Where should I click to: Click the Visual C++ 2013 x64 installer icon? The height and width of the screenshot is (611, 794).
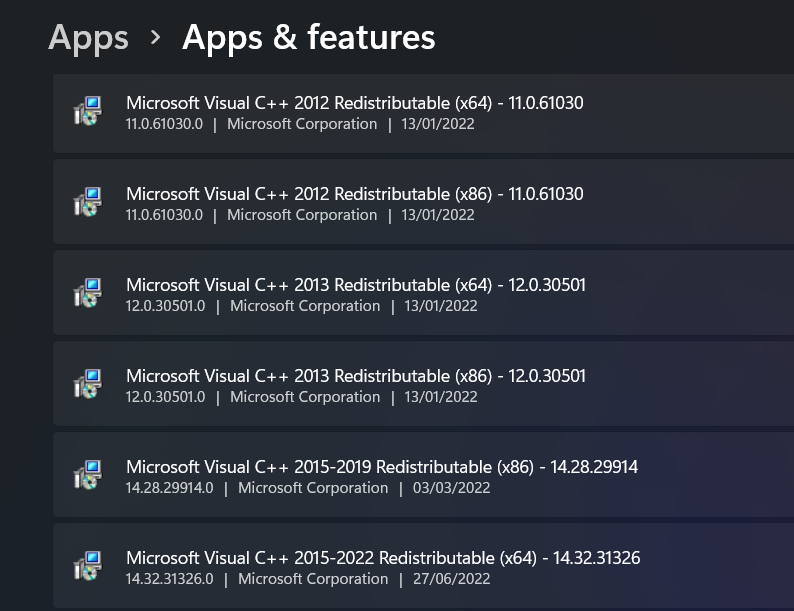tap(88, 293)
